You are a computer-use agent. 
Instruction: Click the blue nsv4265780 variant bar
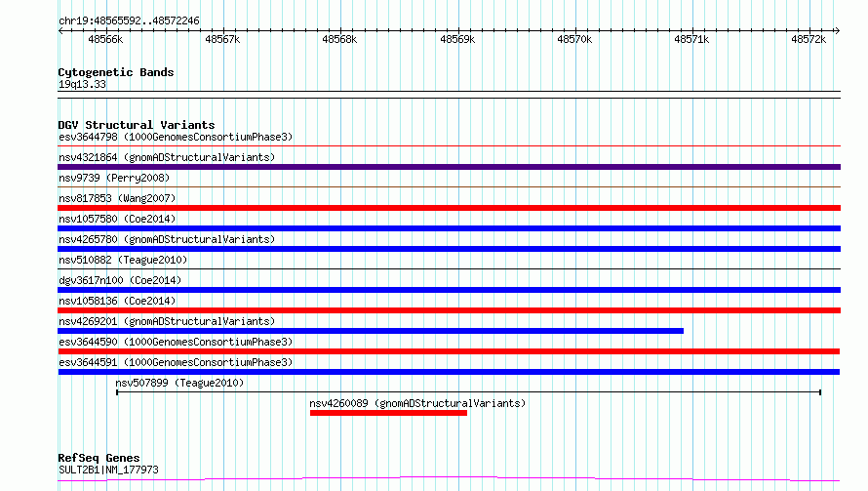(x=449, y=249)
